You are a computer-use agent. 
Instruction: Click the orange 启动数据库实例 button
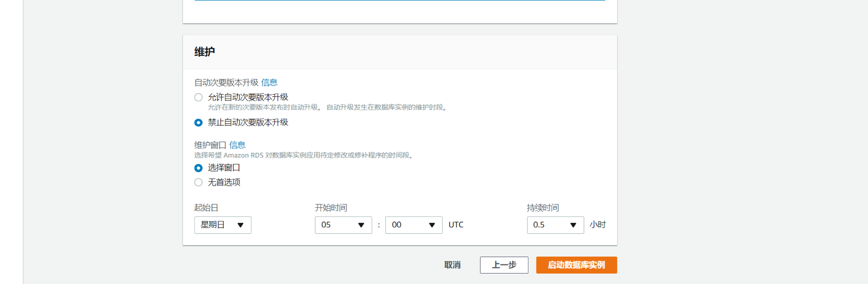(576, 265)
